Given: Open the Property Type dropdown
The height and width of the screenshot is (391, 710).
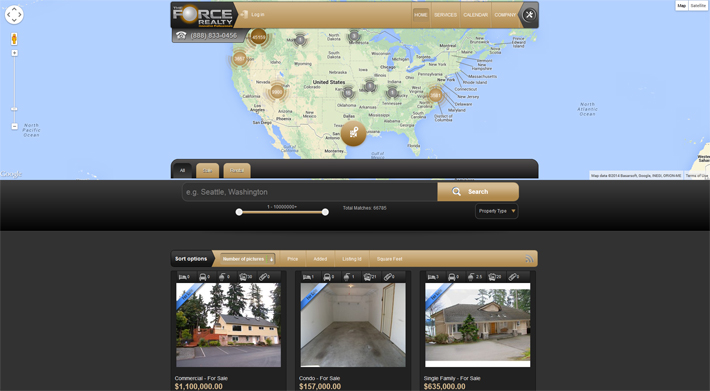Looking at the screenshot, I should (497, 211).
